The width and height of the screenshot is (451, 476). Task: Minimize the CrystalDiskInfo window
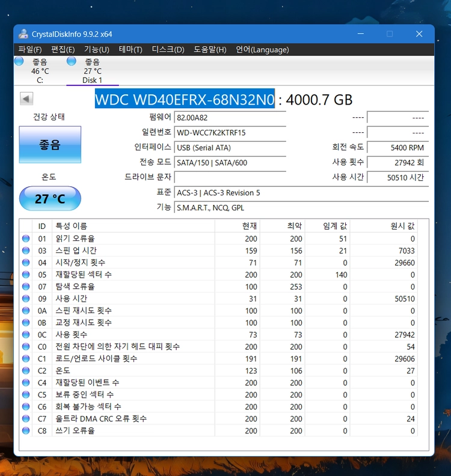tap(360, 34)
